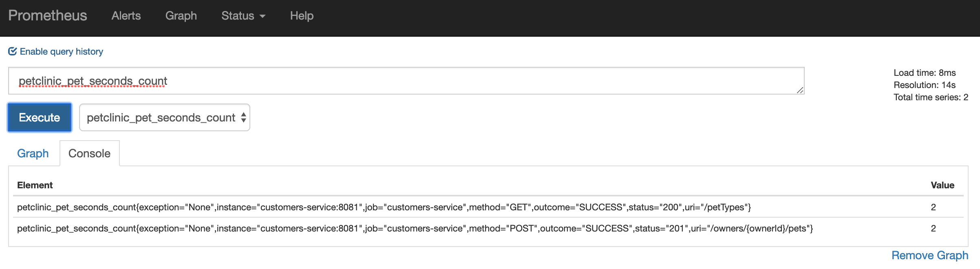Viewport: 980px width, 269px height.
Task: Click the Execute button
Action: 40,118
